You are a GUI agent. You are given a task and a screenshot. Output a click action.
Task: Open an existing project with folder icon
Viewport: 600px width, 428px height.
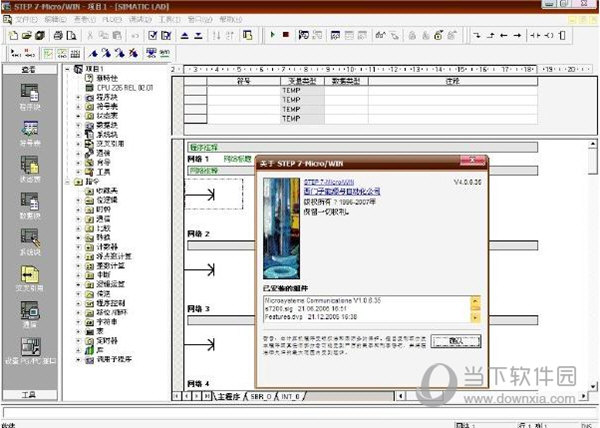click(26, 36)
